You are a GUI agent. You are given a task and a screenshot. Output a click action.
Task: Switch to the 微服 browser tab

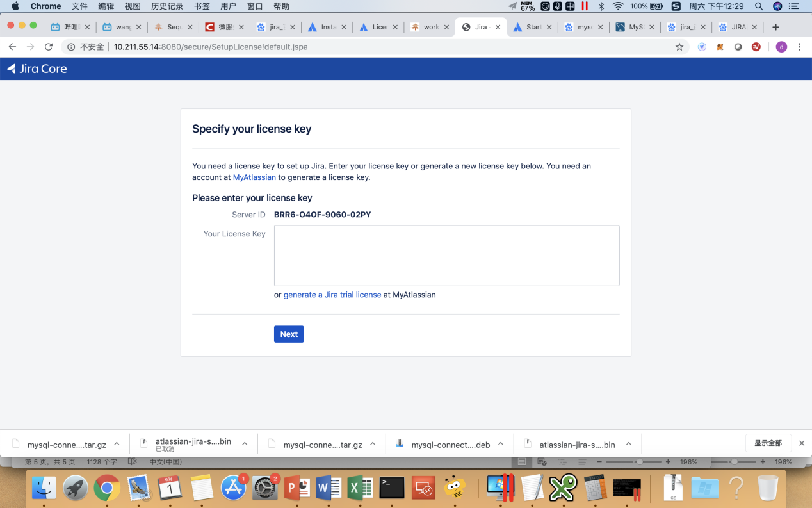[x=224, y=28]
